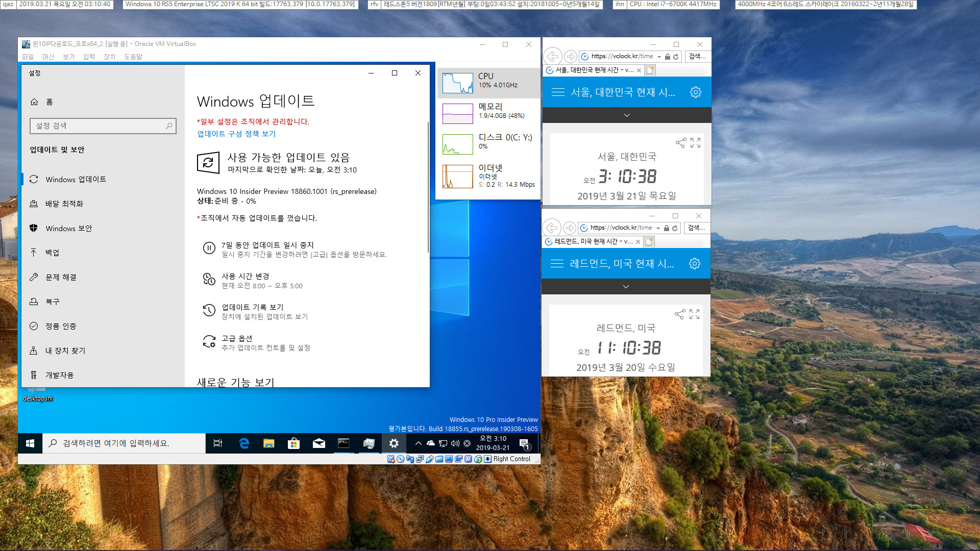Click VirtualBox Right Control host key indicator
Viewport: 980px width, 551px height.
[x=512, y=459]
